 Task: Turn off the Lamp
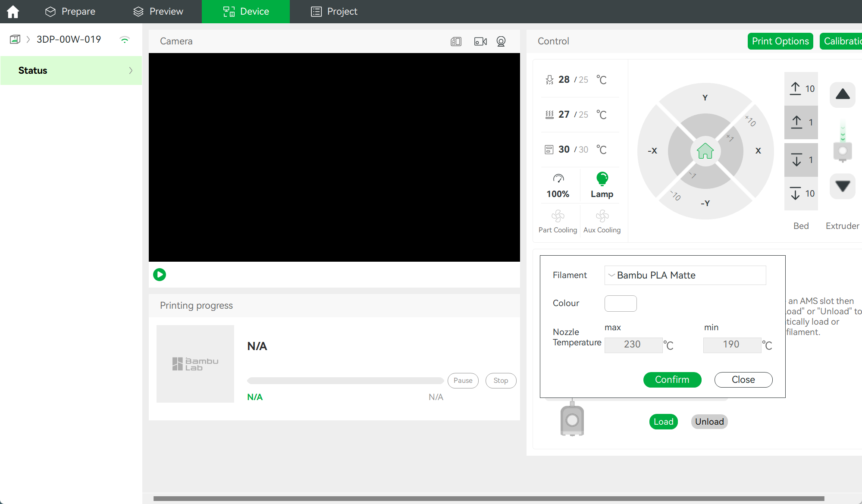coord(601,185)
